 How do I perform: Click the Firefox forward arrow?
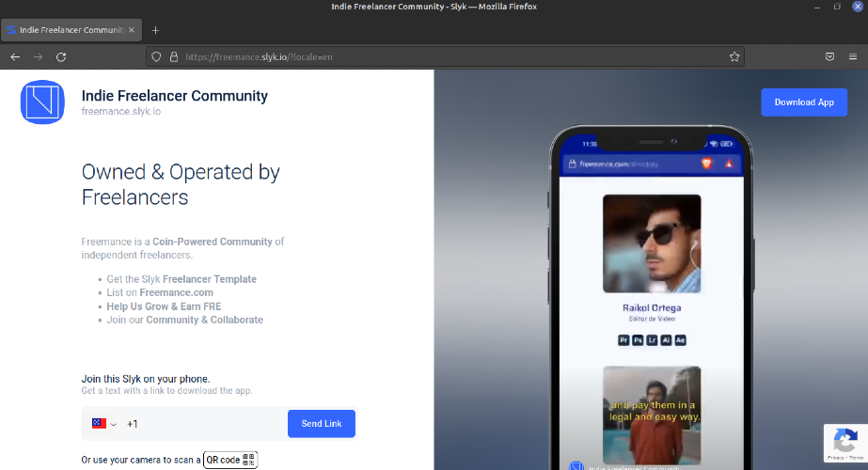coord(38,57)
